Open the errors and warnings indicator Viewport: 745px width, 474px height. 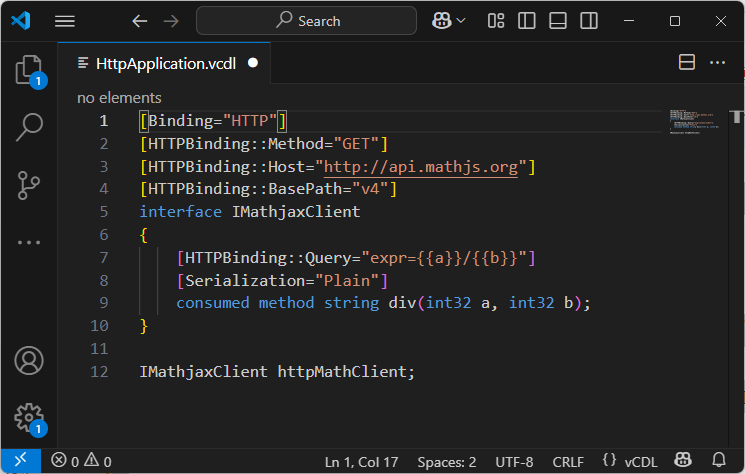coord(81,461)
